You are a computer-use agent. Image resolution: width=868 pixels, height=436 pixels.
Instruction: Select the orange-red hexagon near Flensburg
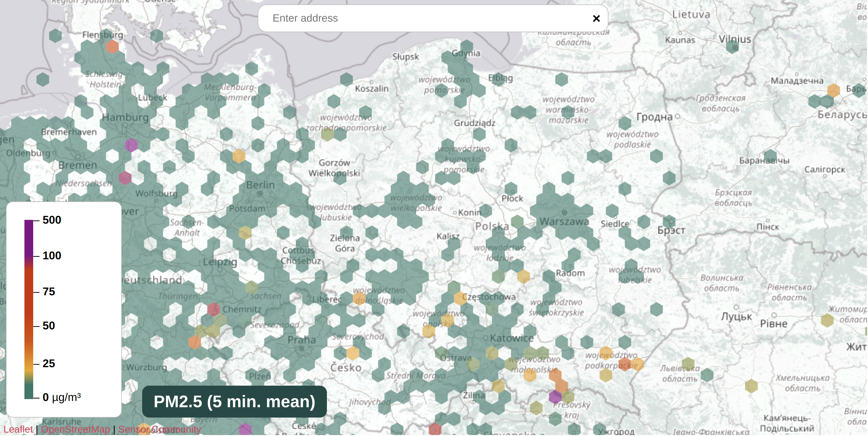click(x=112, y=47)
